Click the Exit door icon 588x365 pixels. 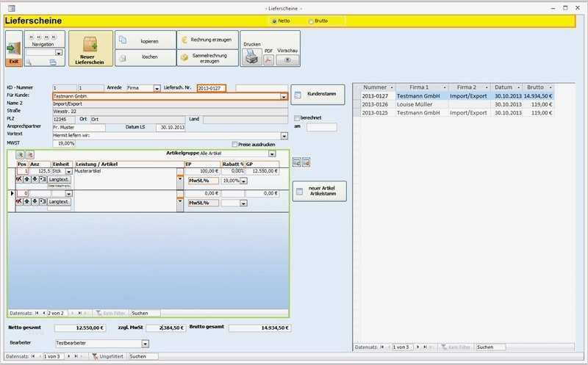coord(13,49)
